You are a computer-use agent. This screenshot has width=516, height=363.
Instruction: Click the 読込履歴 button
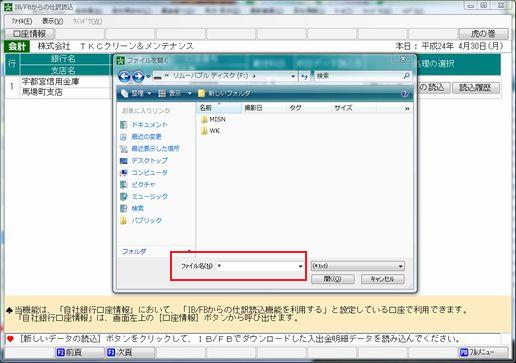pos(475,88)
